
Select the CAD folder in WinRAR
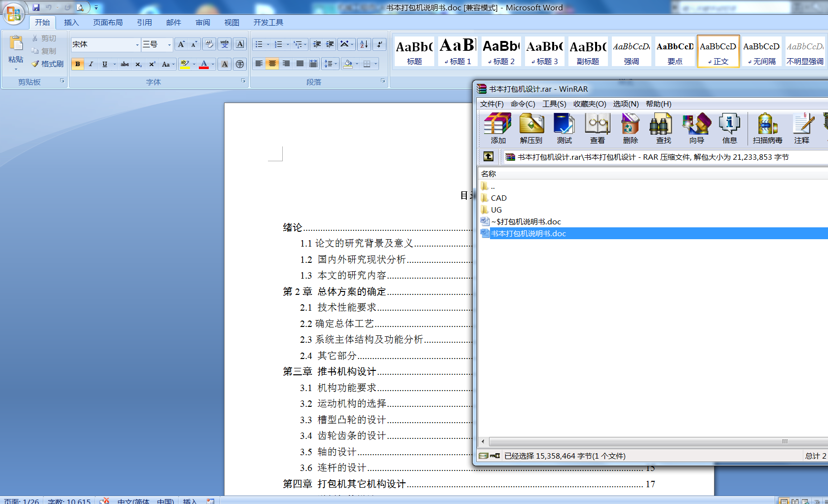tap(498, 198)
